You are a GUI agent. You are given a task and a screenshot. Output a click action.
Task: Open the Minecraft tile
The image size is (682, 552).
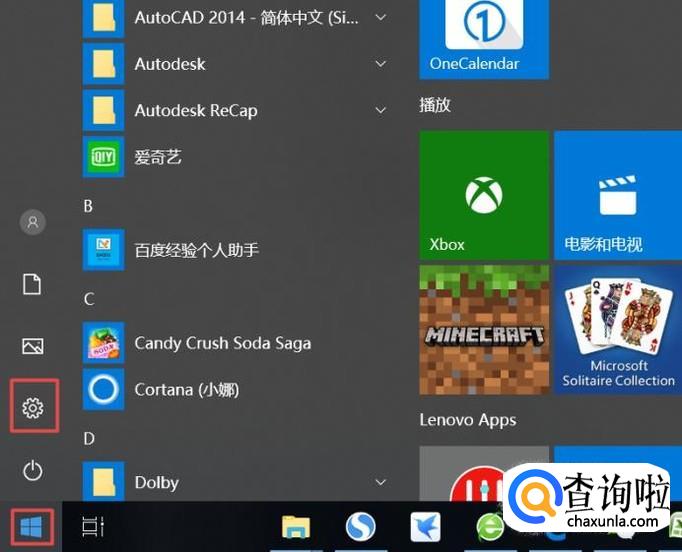[484, 330]
